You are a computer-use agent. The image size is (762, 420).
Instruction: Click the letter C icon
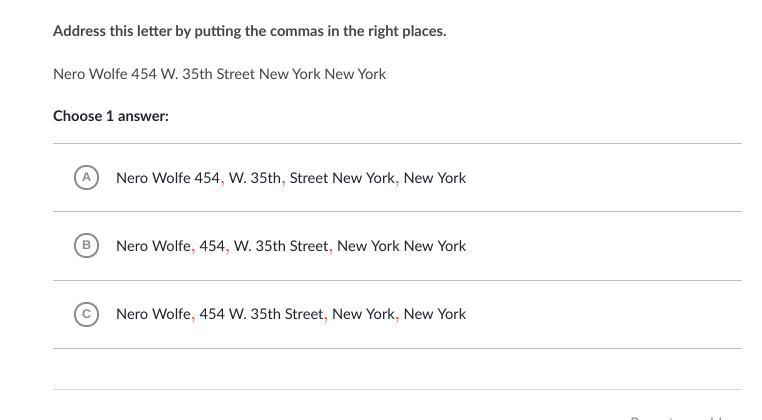coord(87,314)
